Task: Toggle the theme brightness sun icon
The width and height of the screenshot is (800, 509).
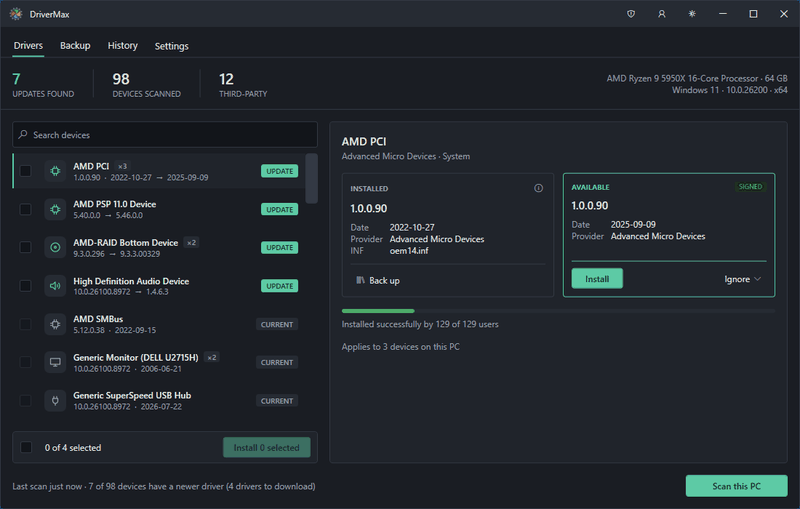Action: tap(692, 14)
